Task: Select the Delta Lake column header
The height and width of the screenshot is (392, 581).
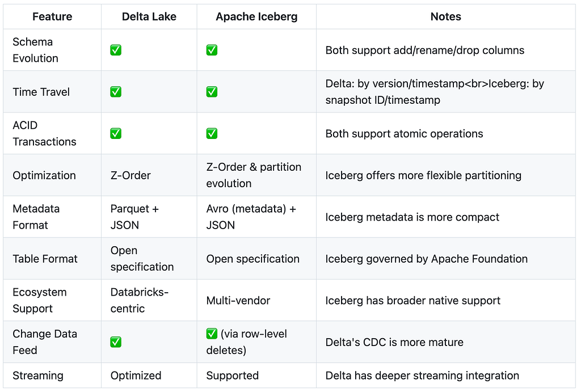Action: [149, 16]
